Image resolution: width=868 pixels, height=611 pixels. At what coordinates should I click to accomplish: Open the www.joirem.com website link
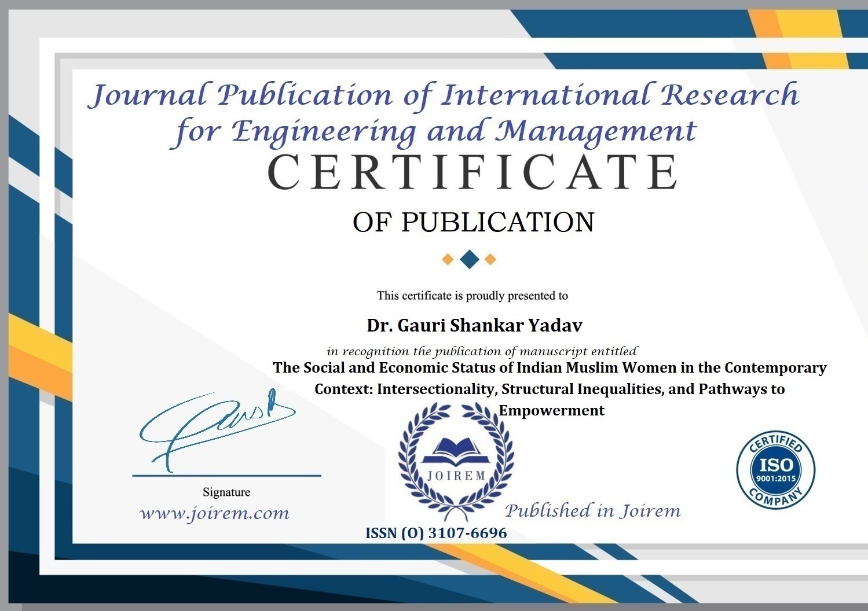215,513
